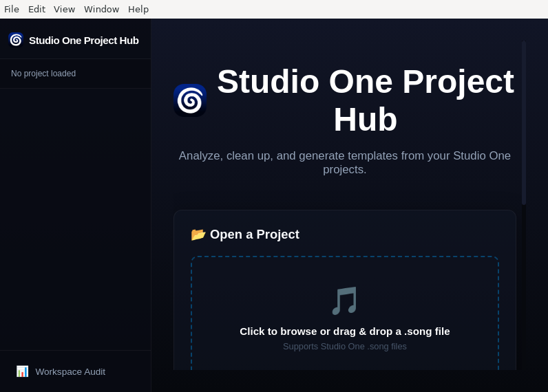The width and height of the screenshot is (548, 392).
Task: Click the Workspace Audit chart icon
Action: pyautogui.click(x=22, y=371)
